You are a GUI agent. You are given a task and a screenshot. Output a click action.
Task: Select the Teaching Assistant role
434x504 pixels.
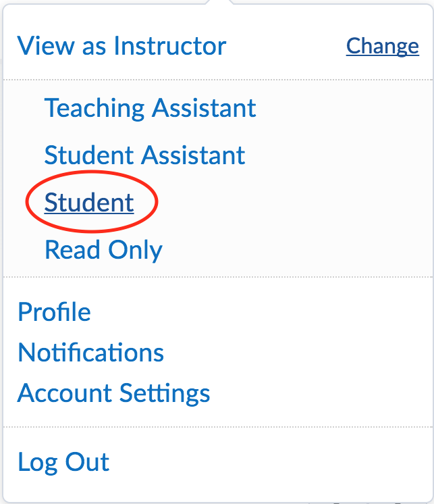click(150, 108)
